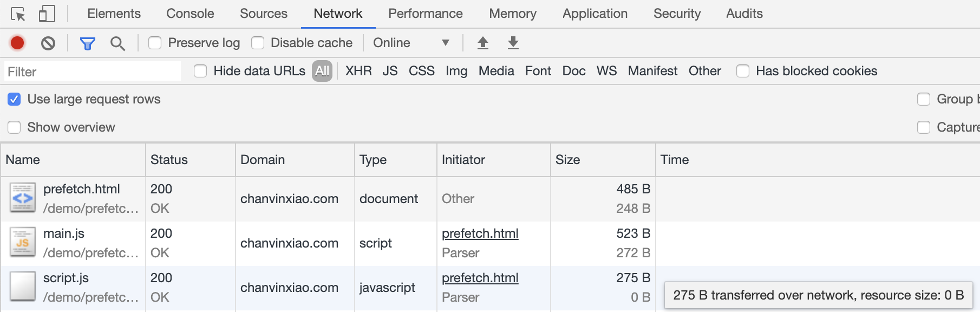Image resolution: width=980 pixels, height=312 pixels.
Task: Click the import HAR upload arrow
Action: point(483,43)
